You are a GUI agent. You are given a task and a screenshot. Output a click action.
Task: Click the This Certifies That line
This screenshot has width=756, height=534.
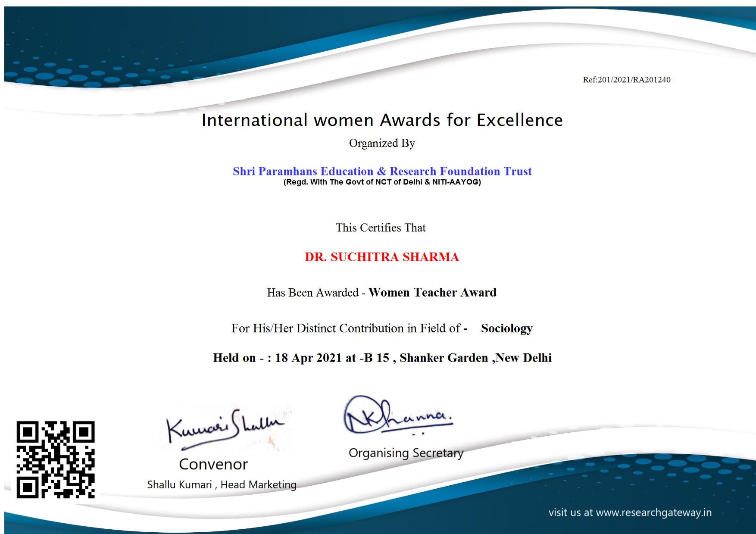click(381, 228)
